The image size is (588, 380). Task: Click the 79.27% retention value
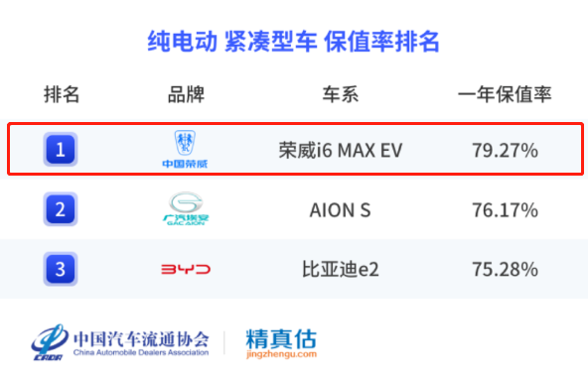pos(506,150)
